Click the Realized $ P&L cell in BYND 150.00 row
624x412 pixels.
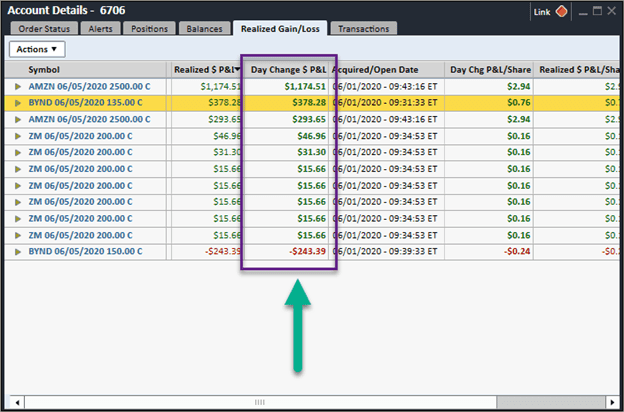[222, 252]
